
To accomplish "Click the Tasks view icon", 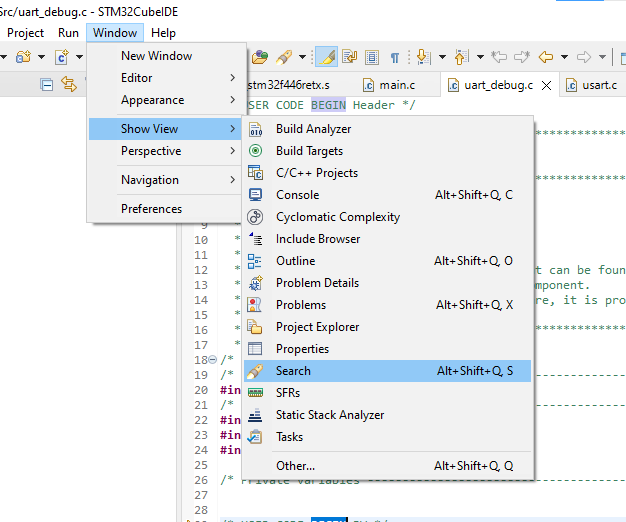I will click(x=255, y=437).
